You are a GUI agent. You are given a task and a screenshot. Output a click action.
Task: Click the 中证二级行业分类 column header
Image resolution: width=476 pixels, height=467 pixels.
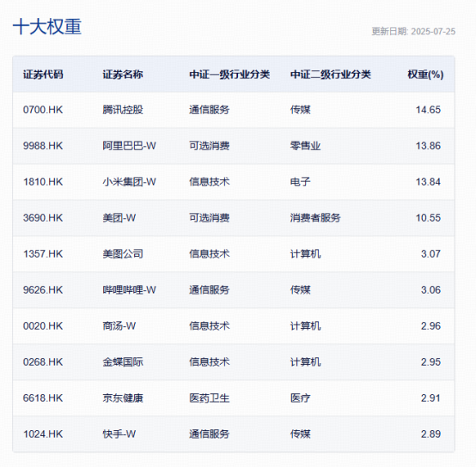click(331, 75)
